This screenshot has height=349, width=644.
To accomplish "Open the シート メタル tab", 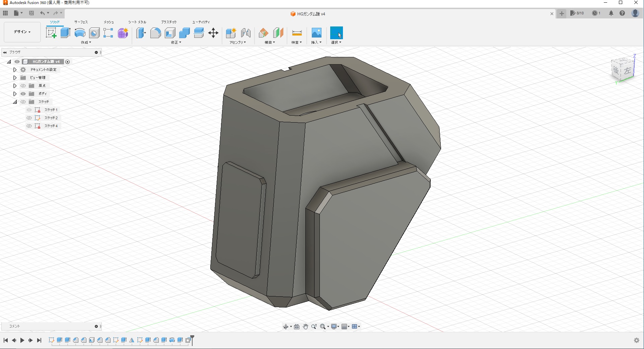I will (x=137, y=22).
